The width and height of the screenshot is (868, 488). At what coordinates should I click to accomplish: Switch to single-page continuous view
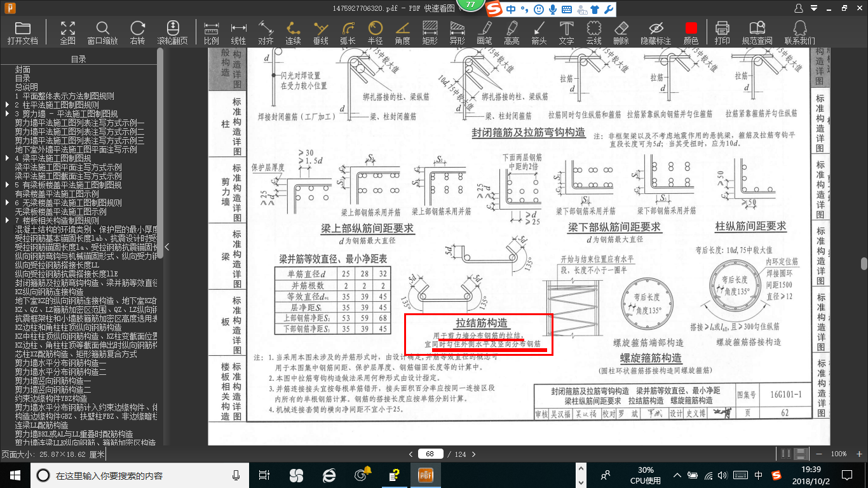(801, 454)
